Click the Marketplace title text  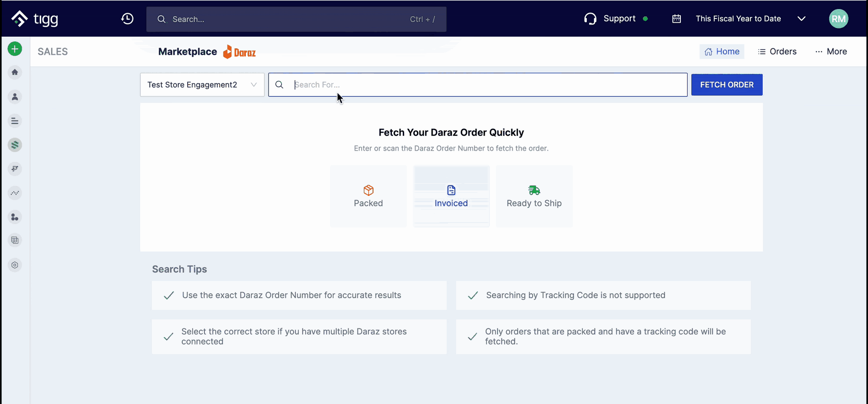[x=188, y=52]
